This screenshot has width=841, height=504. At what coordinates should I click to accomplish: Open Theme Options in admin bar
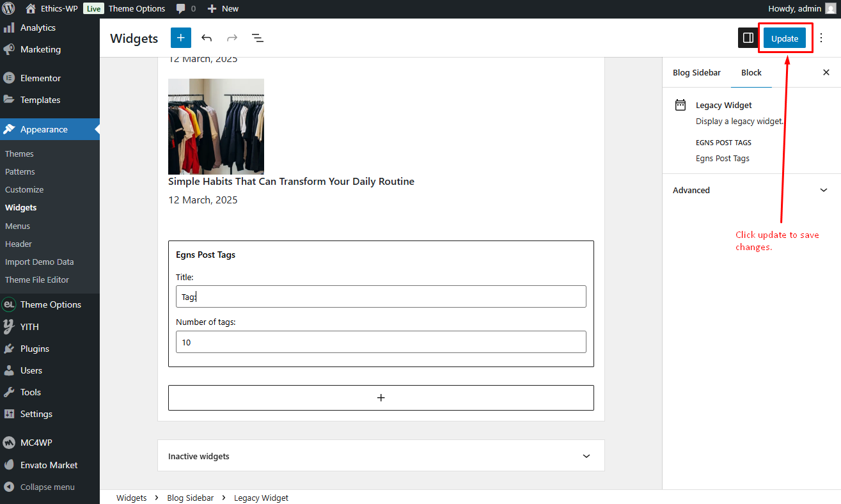pyautogui.click(x=137, y=9)
